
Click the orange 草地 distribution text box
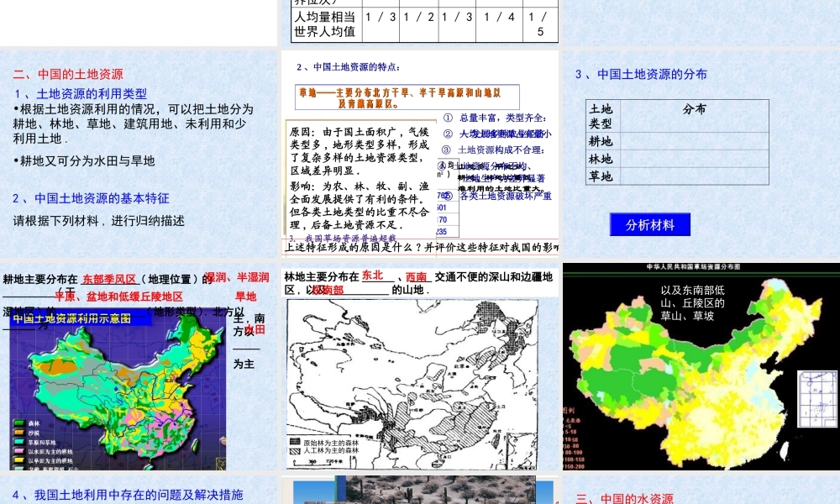(x=407, y=98)
